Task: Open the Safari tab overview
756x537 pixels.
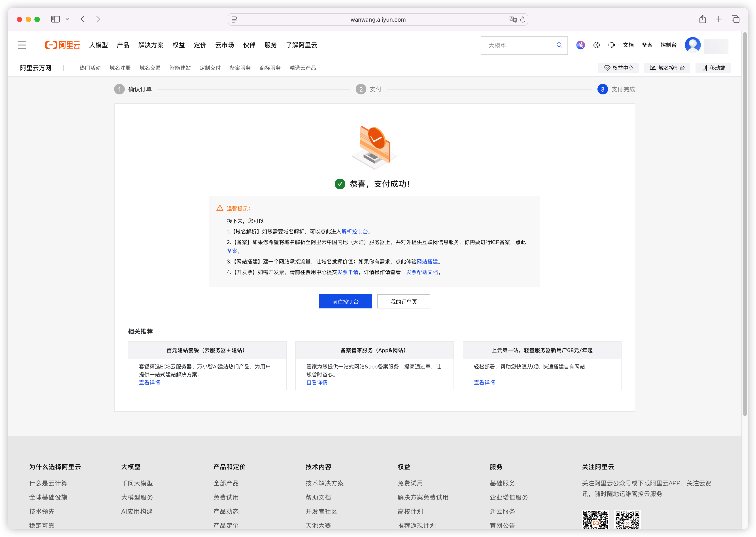Action: tap(735, 19)
